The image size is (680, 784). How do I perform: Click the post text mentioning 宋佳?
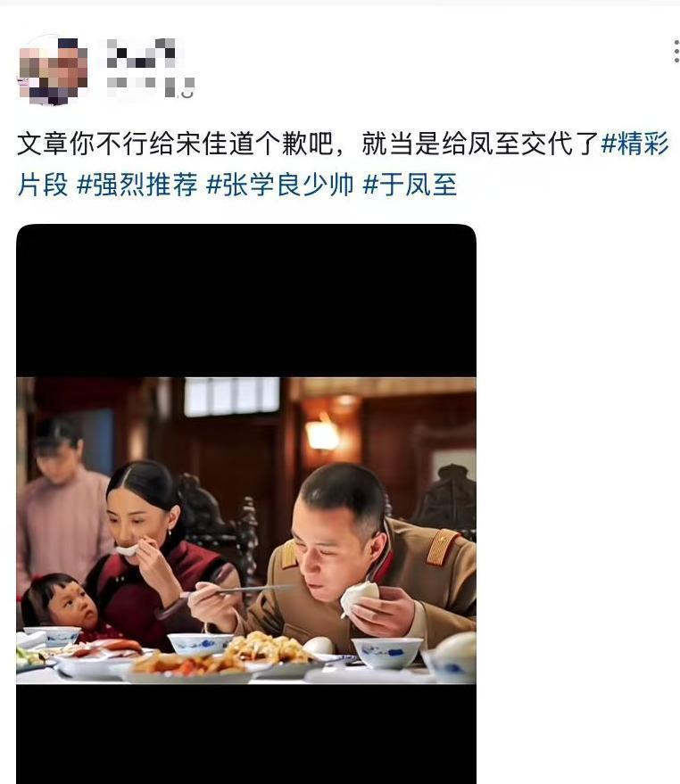[308, 144]
